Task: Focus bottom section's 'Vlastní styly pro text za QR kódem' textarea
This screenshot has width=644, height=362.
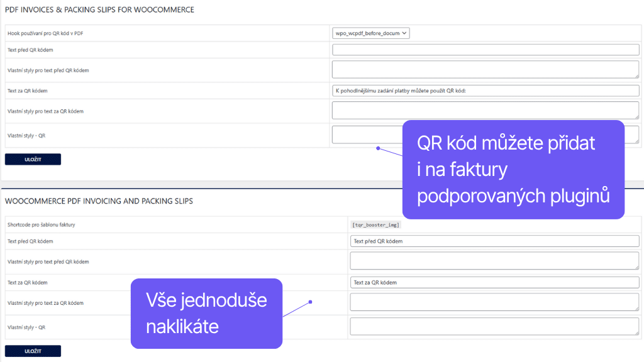Action: coord(494,302)
